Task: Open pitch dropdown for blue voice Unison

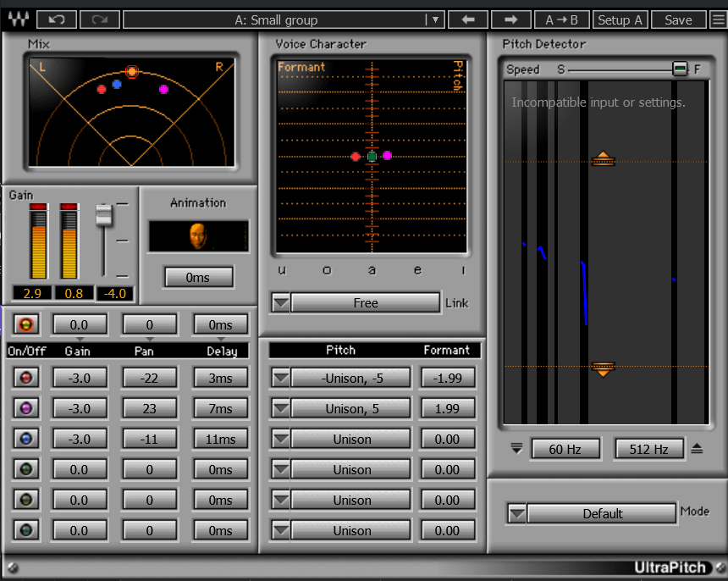Action: click(x=281, y=439)
